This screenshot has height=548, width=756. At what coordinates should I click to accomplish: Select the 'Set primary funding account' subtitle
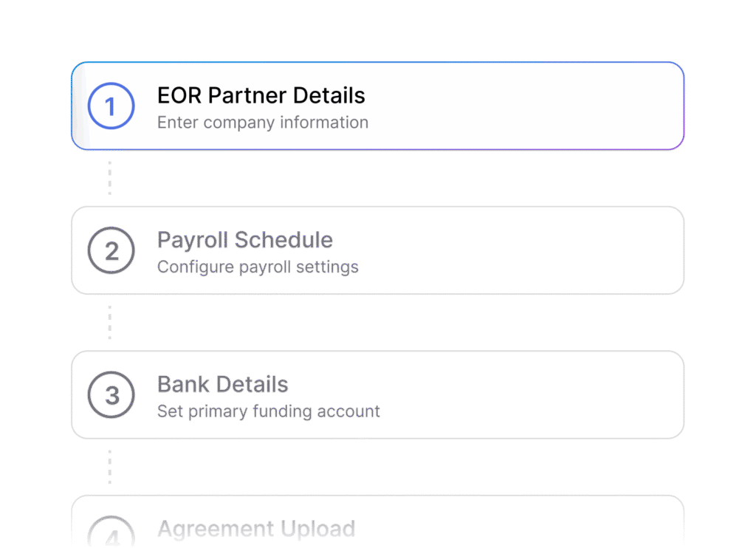point(269,411)
